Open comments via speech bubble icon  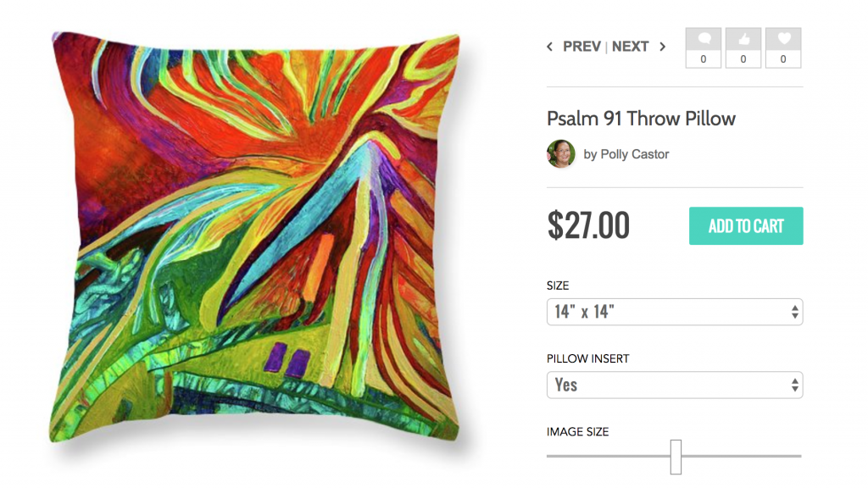[704, 39]
